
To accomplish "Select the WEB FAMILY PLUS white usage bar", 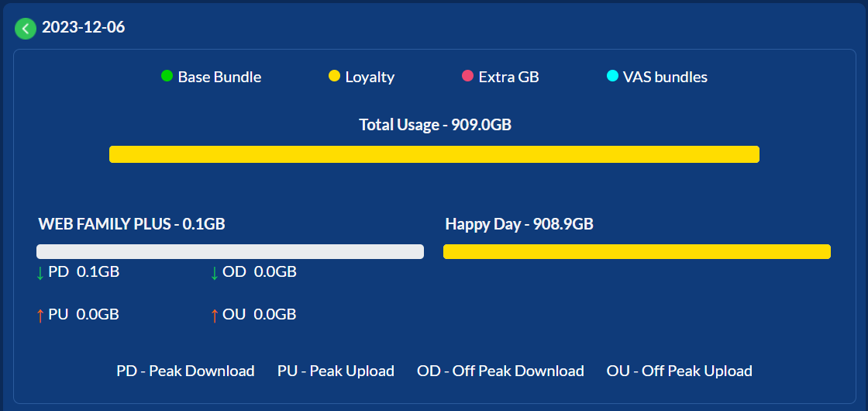I will click(230, 251).
